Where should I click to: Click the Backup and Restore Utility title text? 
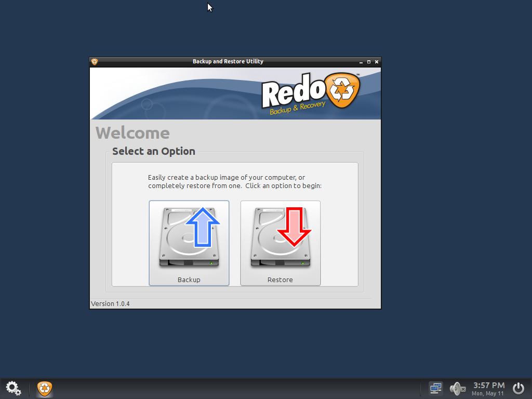click(228, 61)
